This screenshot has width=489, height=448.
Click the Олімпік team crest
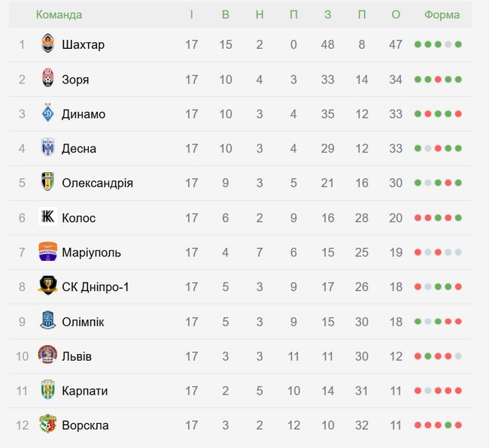point(48,321)
